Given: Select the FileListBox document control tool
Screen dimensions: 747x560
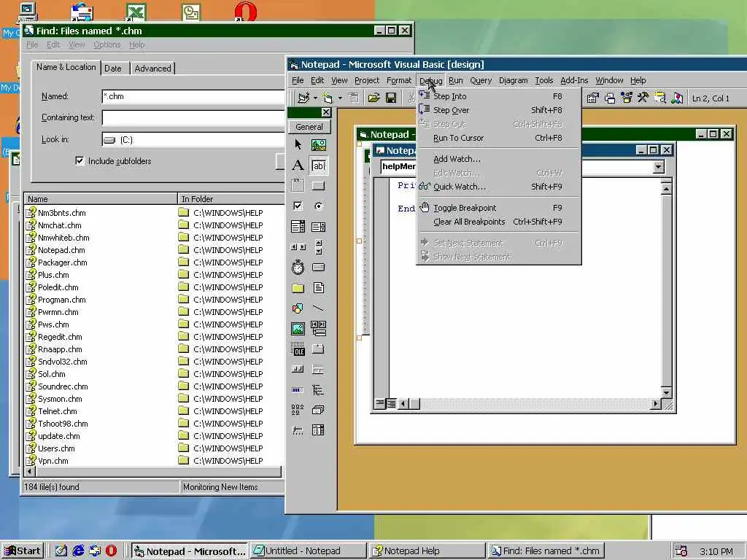Looking at the screenshot, I should point(318,287).
